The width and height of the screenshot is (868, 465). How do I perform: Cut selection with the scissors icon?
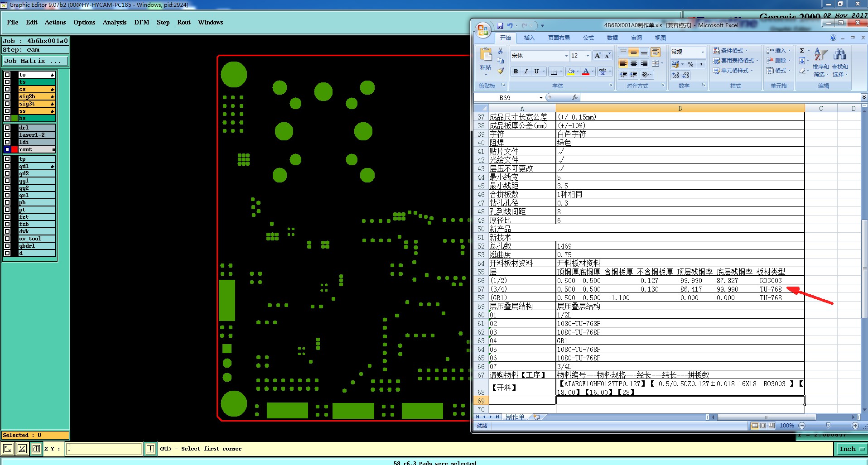(x=501, y=51)
